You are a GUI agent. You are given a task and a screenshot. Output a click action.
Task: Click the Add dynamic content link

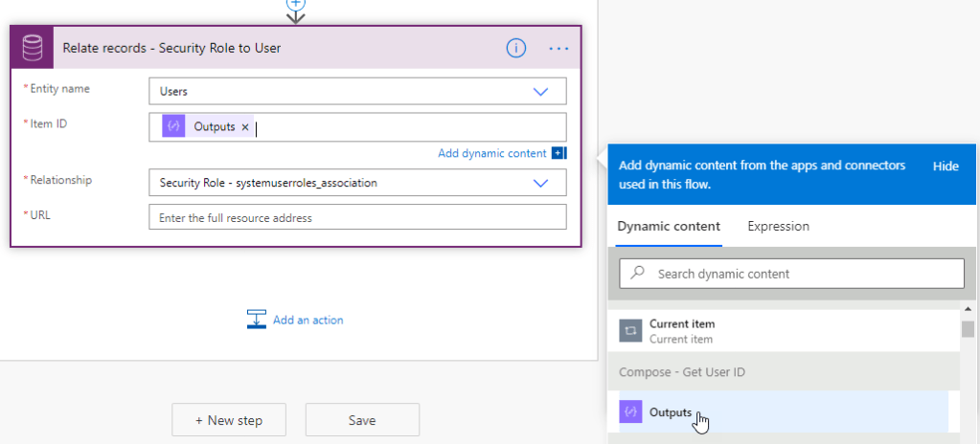491,153
